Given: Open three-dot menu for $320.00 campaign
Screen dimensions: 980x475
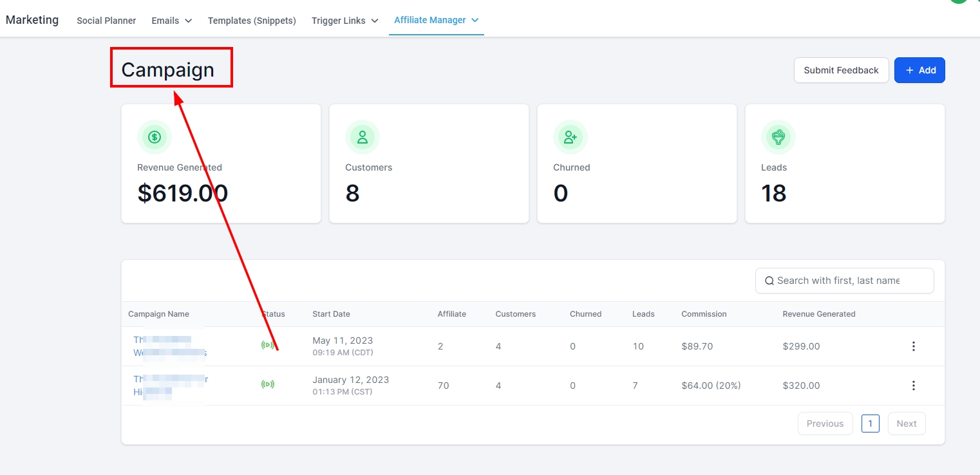Looking at the screenshot, I should (x=913, y=386).
